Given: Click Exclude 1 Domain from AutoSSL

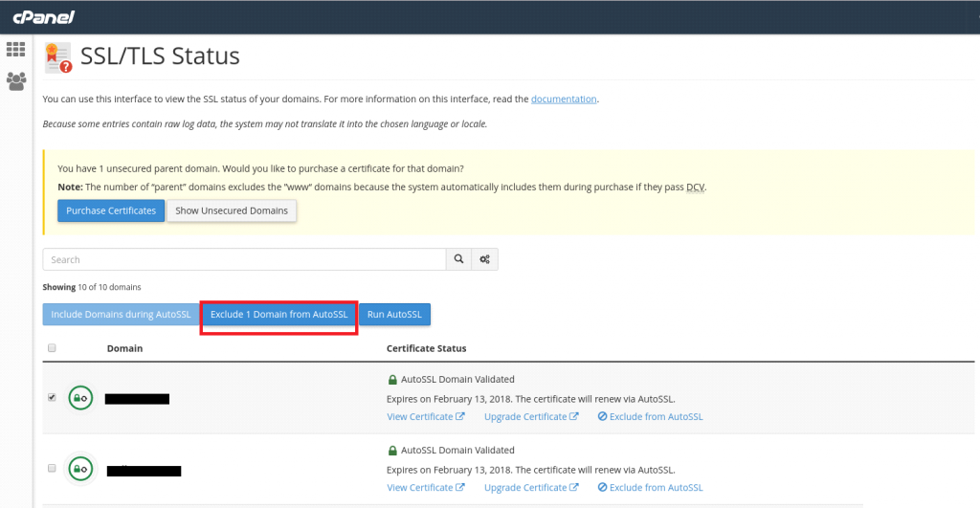Looking at the screenshot, I should coord(278,315).
